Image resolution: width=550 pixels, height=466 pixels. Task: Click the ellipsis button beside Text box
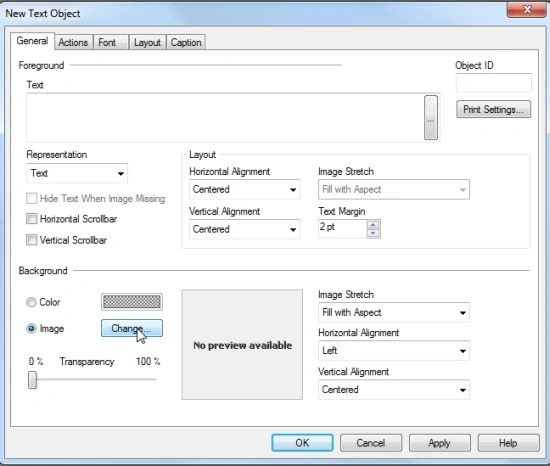pos(431,117)
